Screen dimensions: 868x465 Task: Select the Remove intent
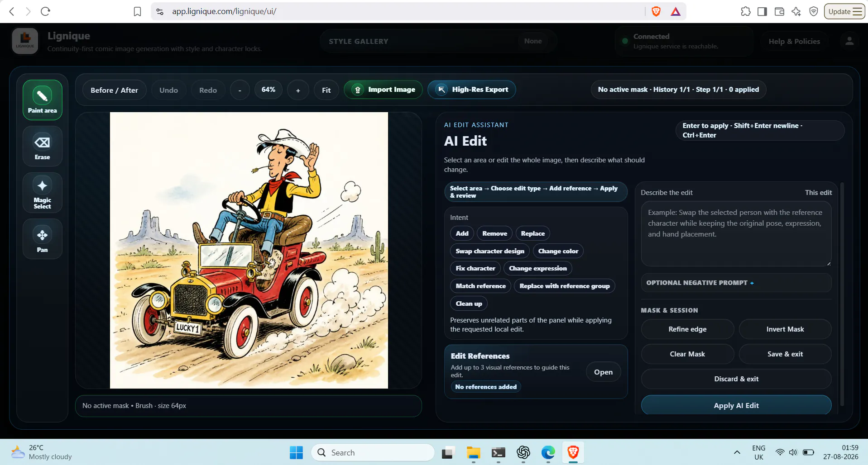[x=494, y=233]
